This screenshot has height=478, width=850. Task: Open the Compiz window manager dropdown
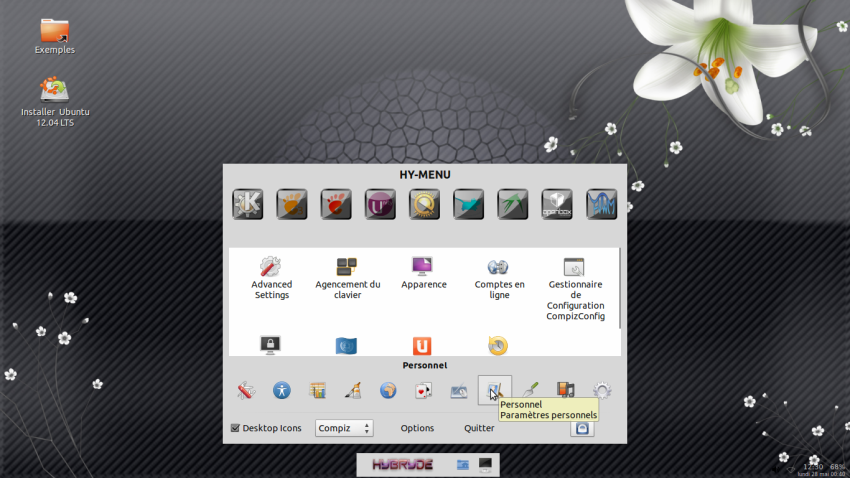click(x=344, y=428)
